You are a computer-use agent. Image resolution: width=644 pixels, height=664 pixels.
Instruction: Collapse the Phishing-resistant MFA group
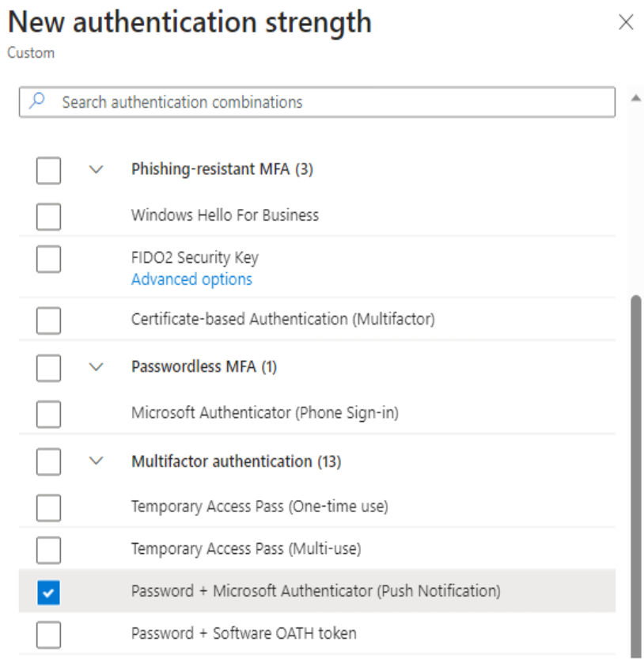(x=97, y=170)
